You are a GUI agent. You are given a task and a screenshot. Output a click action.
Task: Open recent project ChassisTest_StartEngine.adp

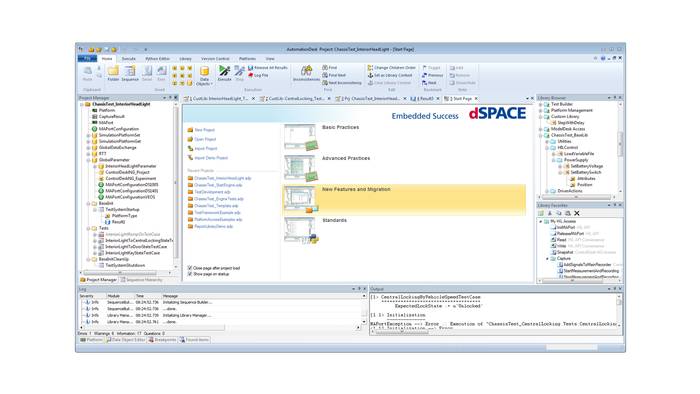pos(218,185)
